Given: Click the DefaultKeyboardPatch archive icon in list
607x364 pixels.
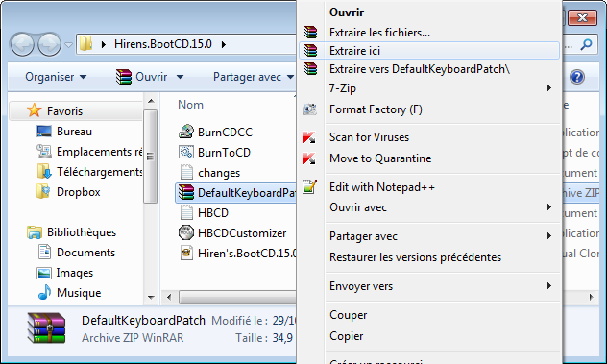Looking at the screenshot, I should (185, 192).
